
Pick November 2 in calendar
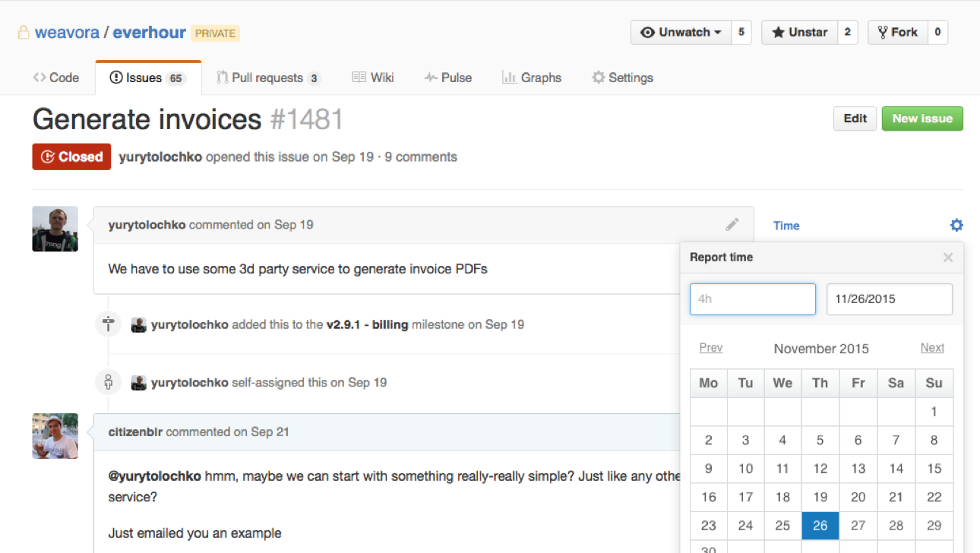click(x=709, y=440)
